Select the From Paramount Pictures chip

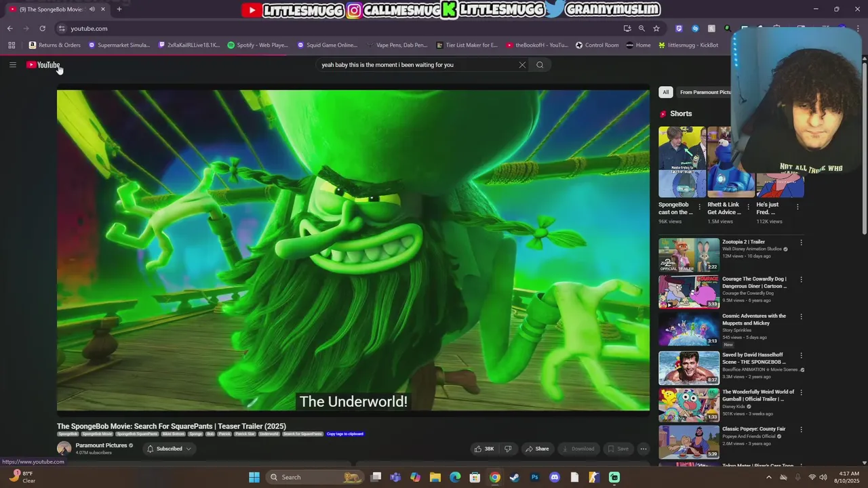point(705,92)
